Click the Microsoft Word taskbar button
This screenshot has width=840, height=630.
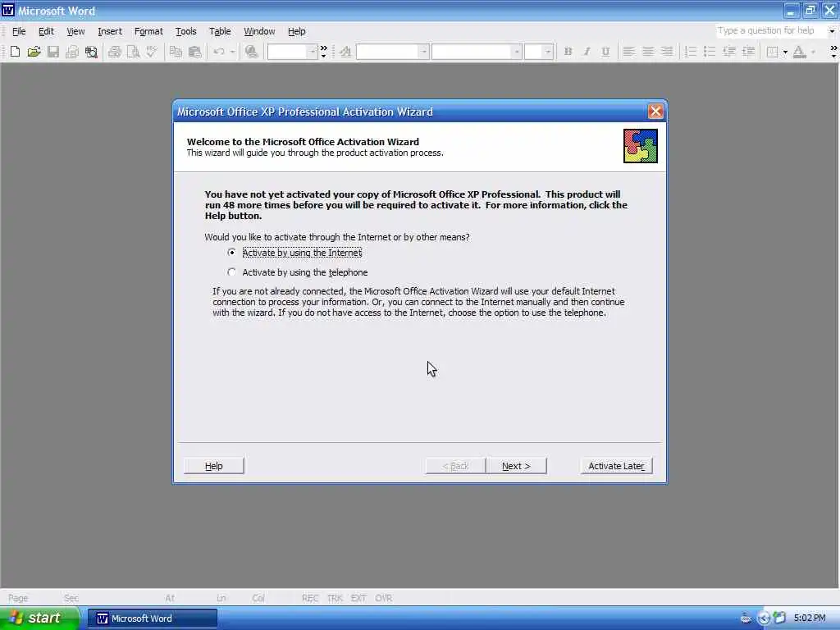coord(152,619)
